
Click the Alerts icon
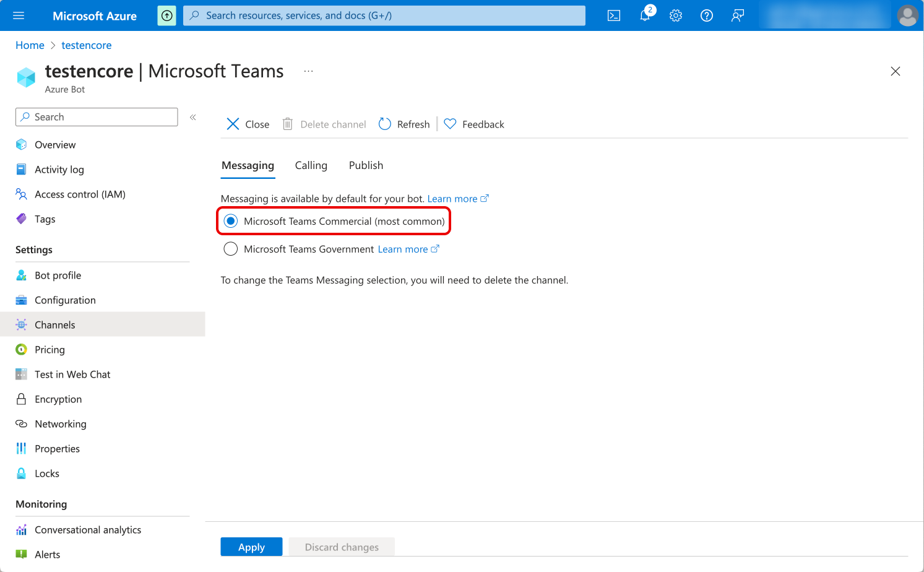pyautogui.click(x=21, y=554)
